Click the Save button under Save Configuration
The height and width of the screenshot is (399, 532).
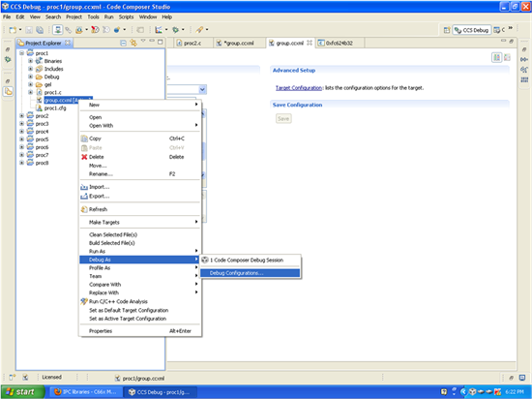(283, 119)
